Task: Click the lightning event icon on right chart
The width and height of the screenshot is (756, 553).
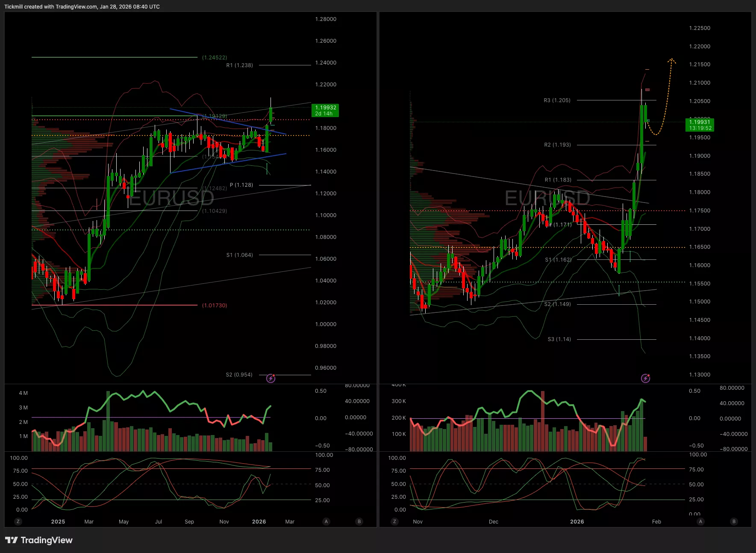Action: [x=645, y=378]
